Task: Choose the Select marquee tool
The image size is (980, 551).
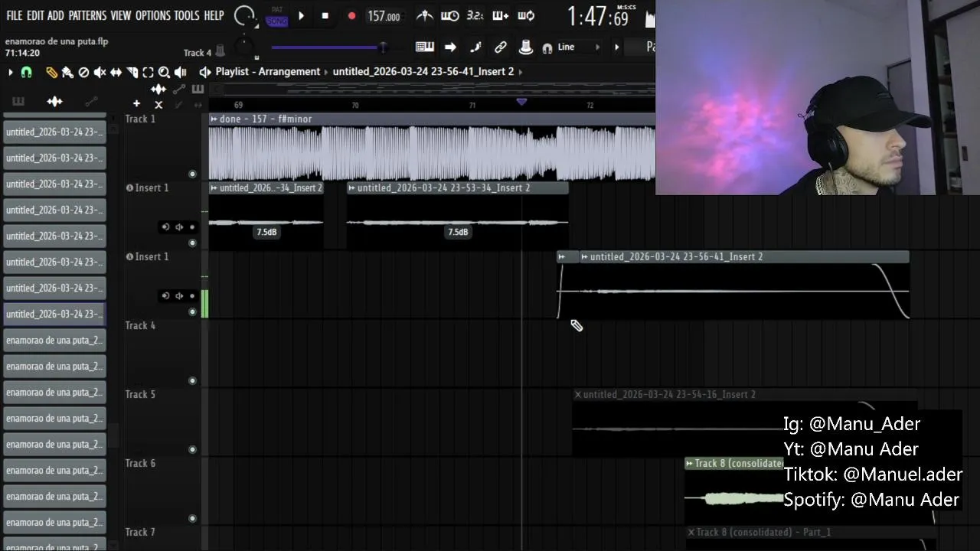Action: [x=148, y=73]
